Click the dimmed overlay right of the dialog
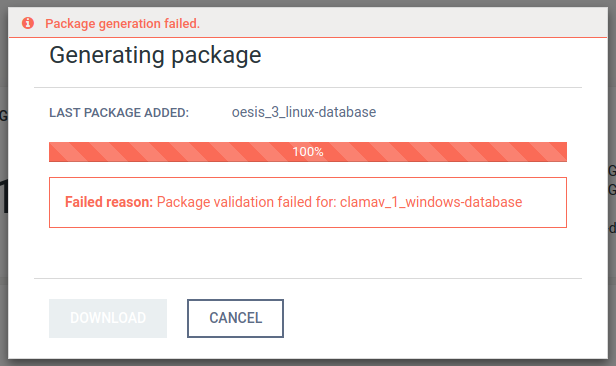 [x=612, y=275]
